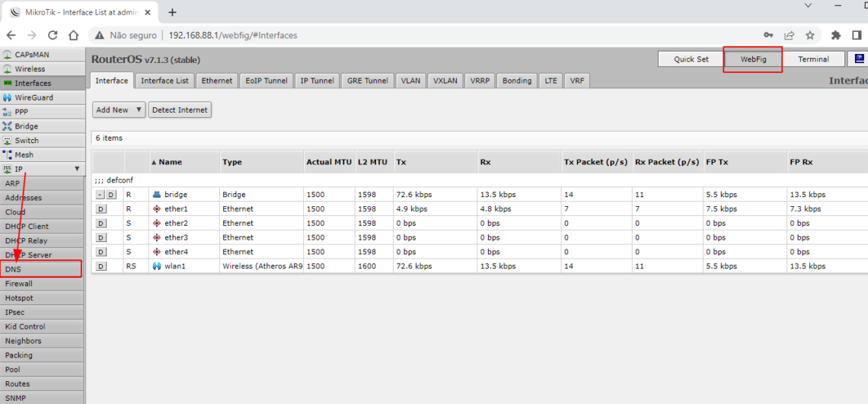The width and height of the screenshot is (868, 404).
Task: Click the Switch sidebar icon
Action: tap(7, 141)
